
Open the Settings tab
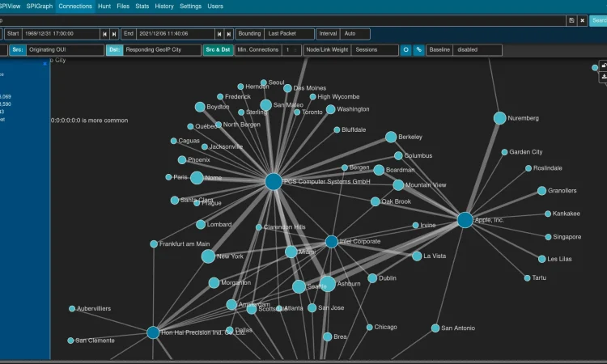click(190, 6)
